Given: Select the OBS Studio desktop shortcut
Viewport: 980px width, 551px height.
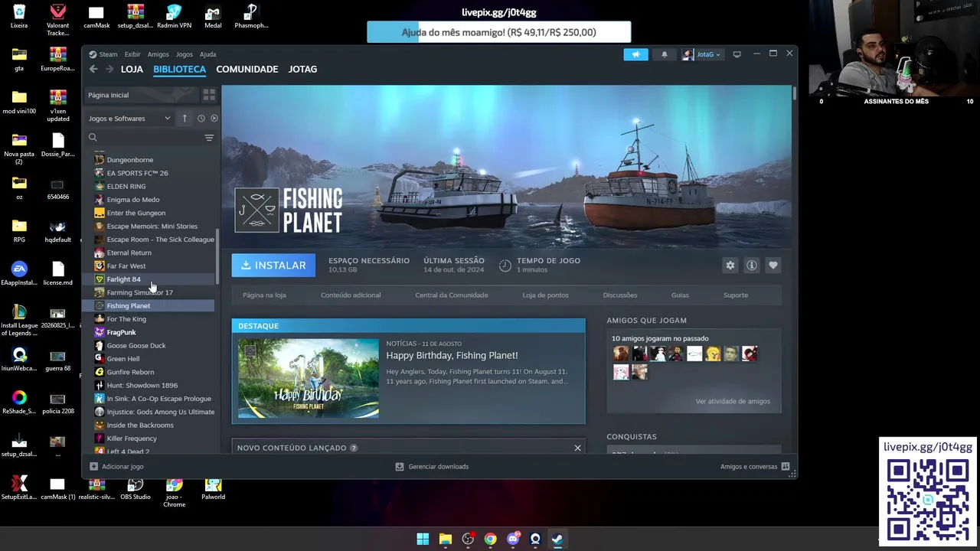Looking at the screenshot, I should (x=136, y=489).
